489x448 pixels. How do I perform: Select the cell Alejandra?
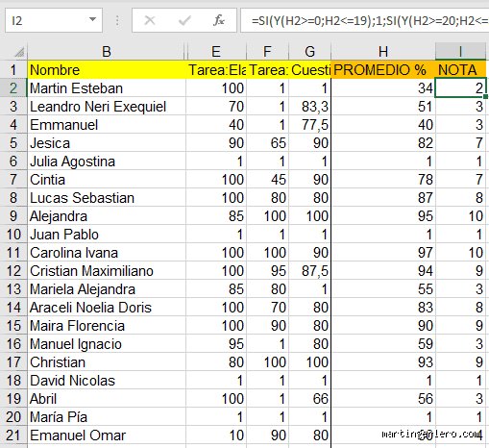tap(107, 216)
